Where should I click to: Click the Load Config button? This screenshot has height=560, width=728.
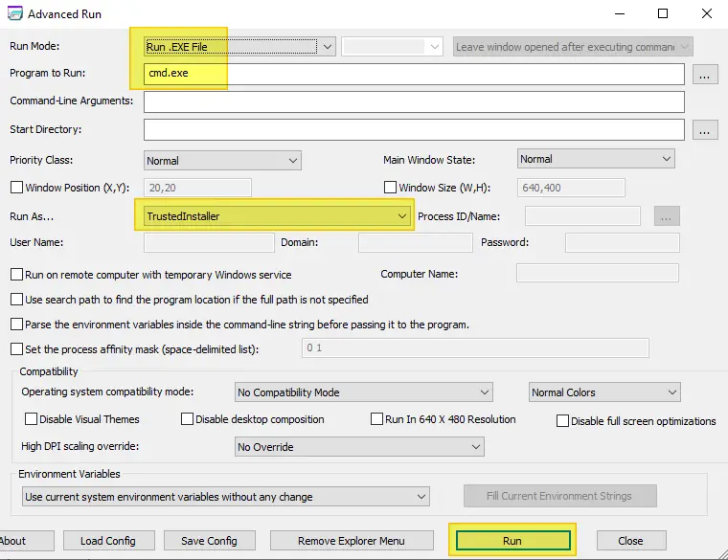click(x=108, y=541)
